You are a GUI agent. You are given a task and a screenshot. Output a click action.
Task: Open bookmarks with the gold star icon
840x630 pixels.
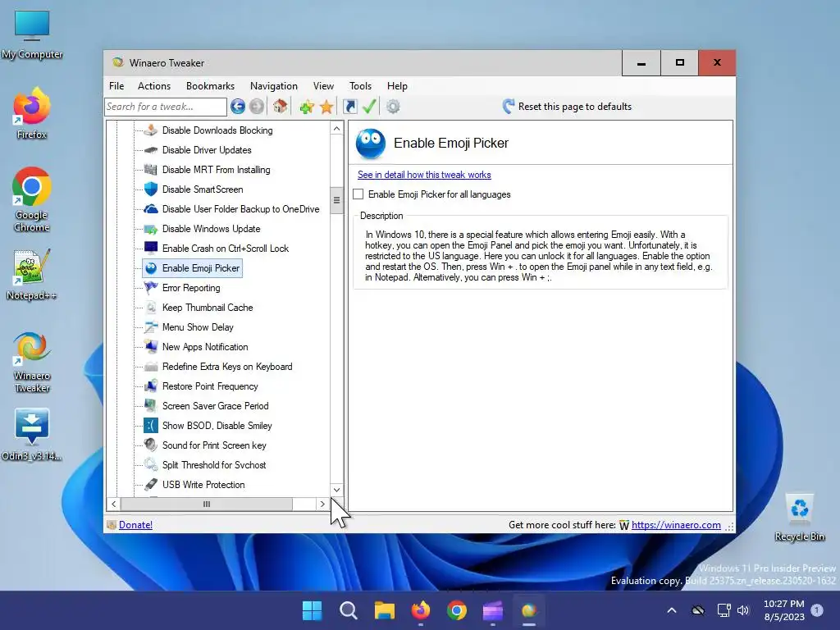326,107
